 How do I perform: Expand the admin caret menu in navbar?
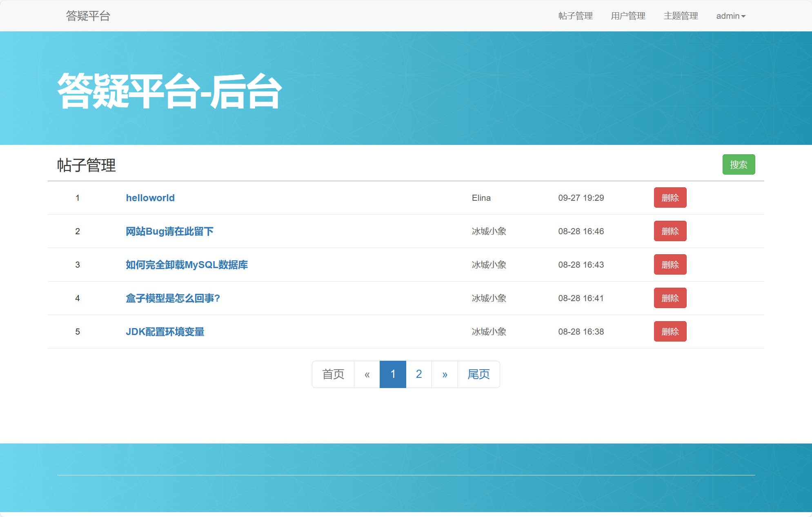[x=744, y=16]
